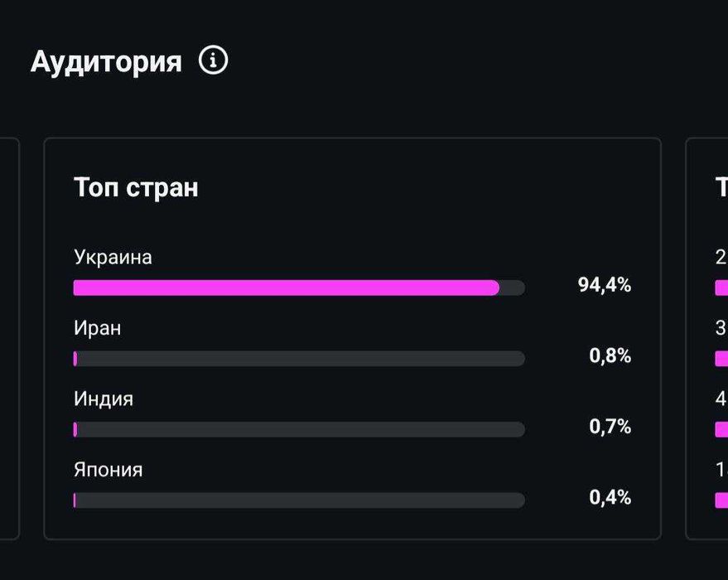The image size is (728, 580).
Task: Click the Япония progress bar
Action: pyautogui.click(x=298, y=500)
